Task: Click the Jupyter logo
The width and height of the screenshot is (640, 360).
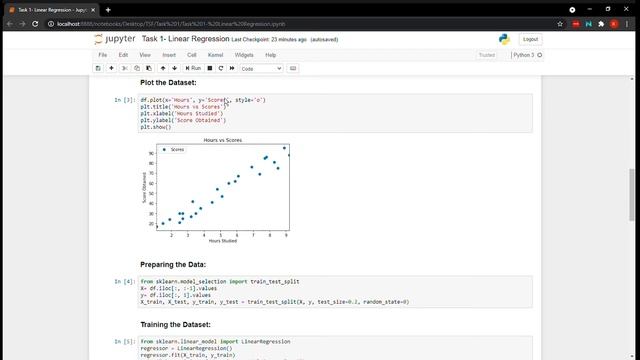Action: [115, 39]
